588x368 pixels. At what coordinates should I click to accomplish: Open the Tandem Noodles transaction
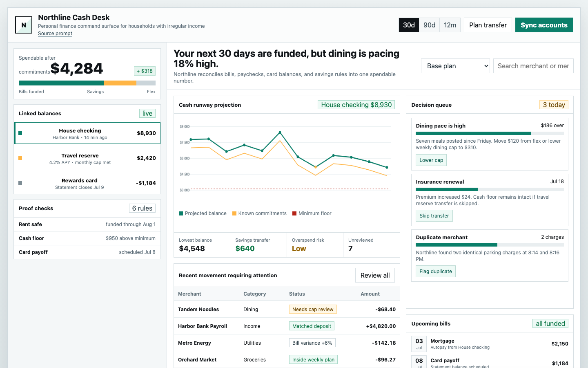[287, 309]
